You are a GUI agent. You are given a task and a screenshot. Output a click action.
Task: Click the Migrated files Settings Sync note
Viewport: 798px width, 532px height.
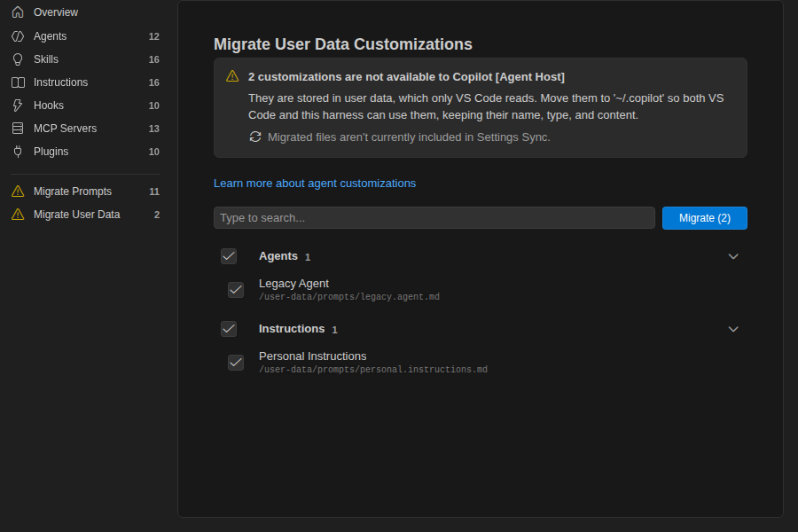[409, 137]
